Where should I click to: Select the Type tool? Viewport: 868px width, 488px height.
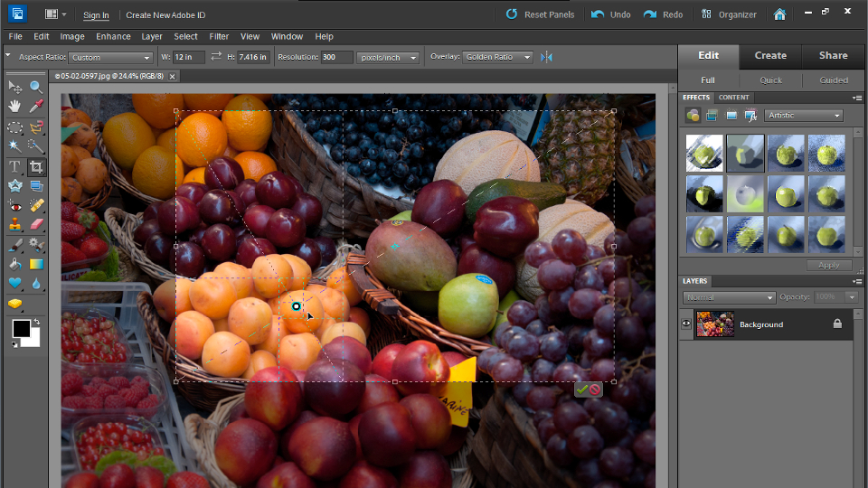tap(15, 166)
